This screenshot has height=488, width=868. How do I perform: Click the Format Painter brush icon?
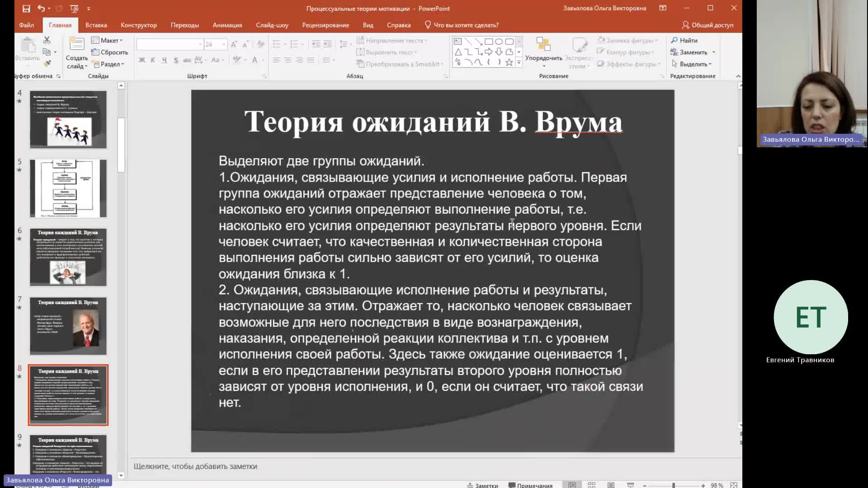click(x=47, y=63)
